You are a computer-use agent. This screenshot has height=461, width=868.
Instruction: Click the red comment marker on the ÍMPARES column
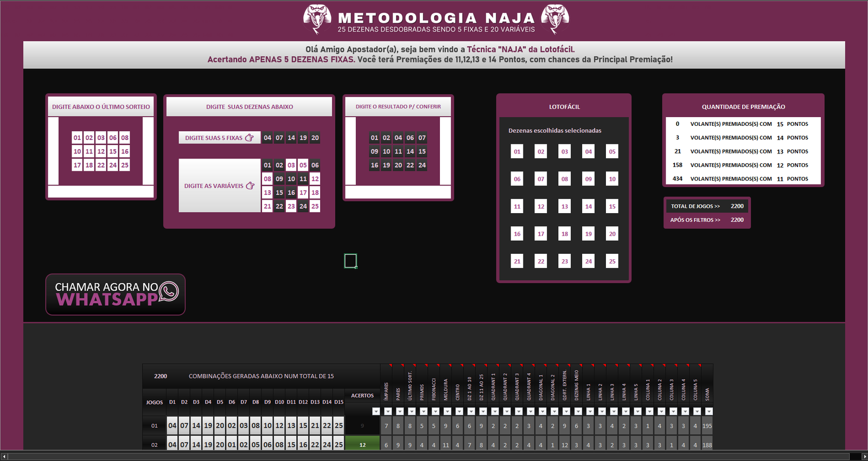[390, 366]
